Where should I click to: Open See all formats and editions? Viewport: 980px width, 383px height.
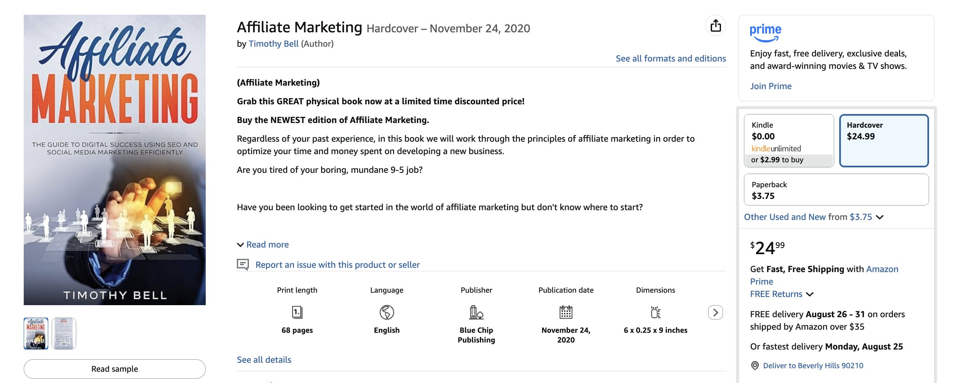[670, 58]
